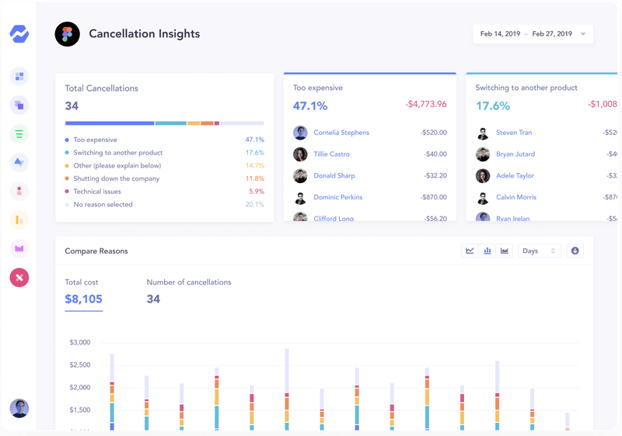Select the No reason selected legend row

164,204
